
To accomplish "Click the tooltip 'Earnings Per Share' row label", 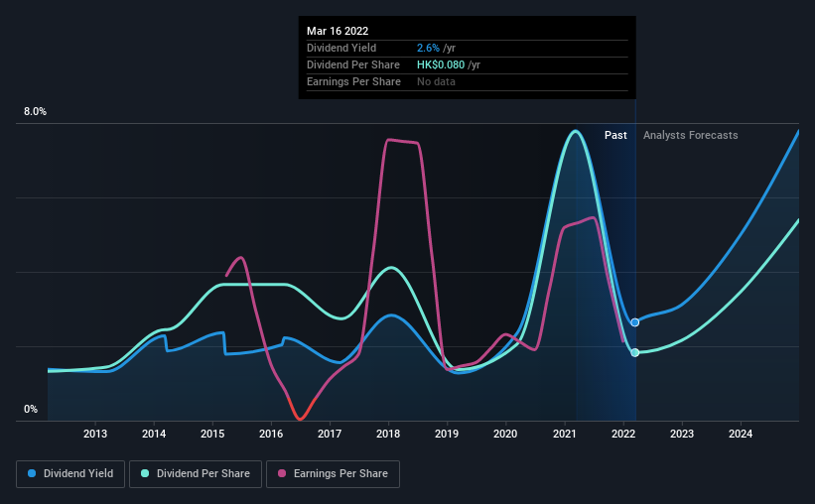I will 353,81.
